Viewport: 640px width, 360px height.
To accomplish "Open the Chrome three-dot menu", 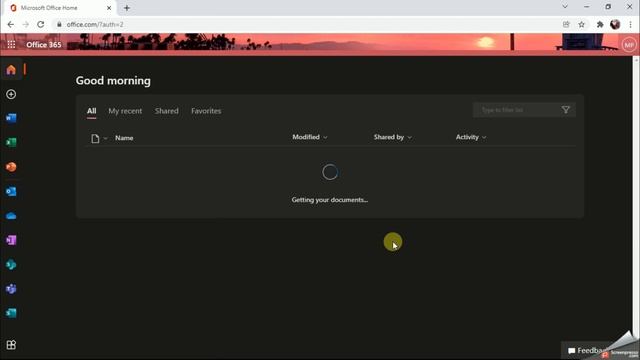I will pos(631,24).
